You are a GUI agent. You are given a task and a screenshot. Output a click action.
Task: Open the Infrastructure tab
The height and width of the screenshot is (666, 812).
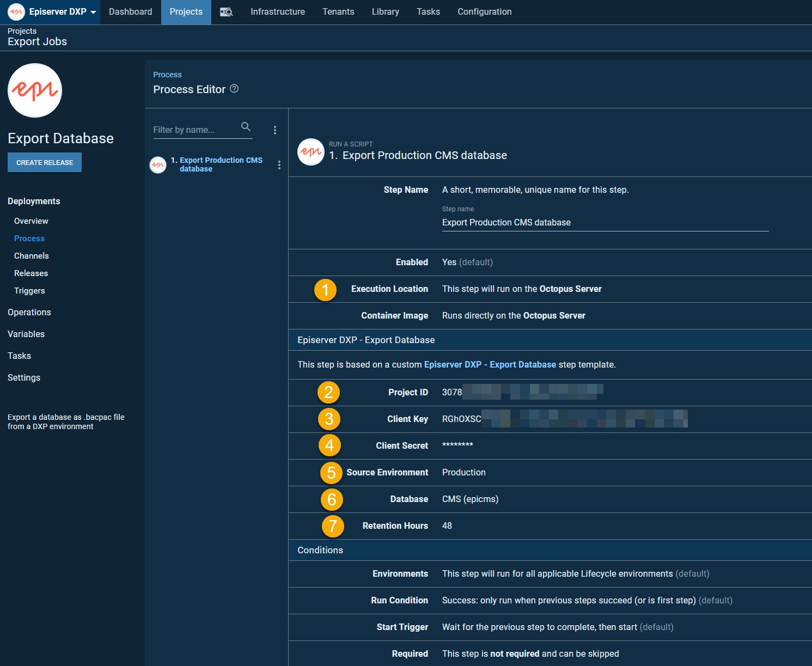coord(277,12)
